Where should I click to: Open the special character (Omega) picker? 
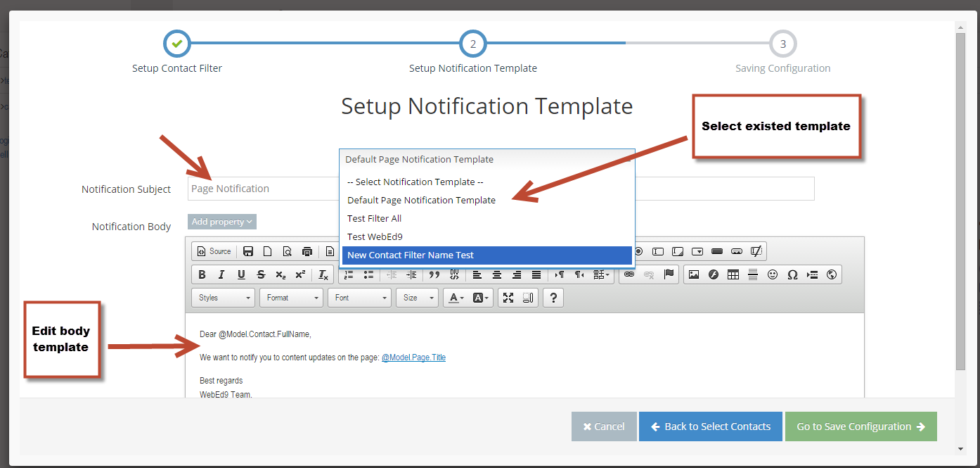point(792,274)
